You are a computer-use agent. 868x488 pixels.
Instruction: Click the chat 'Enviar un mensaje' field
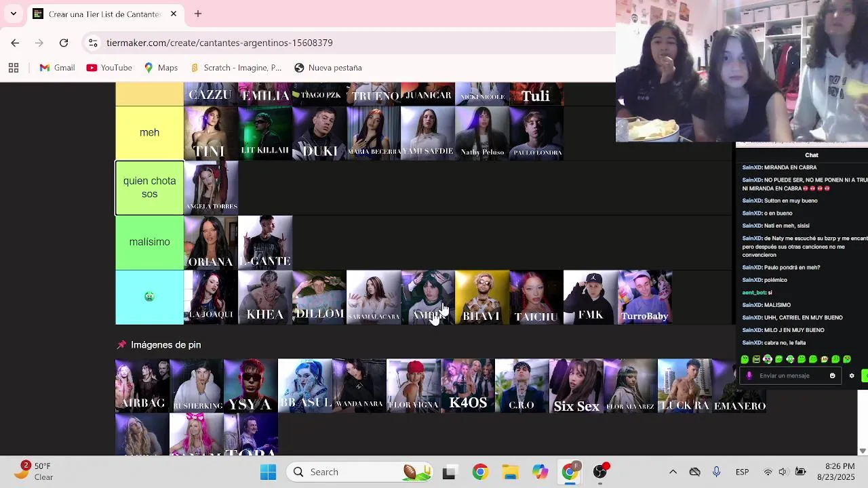[x=790, y=375]
